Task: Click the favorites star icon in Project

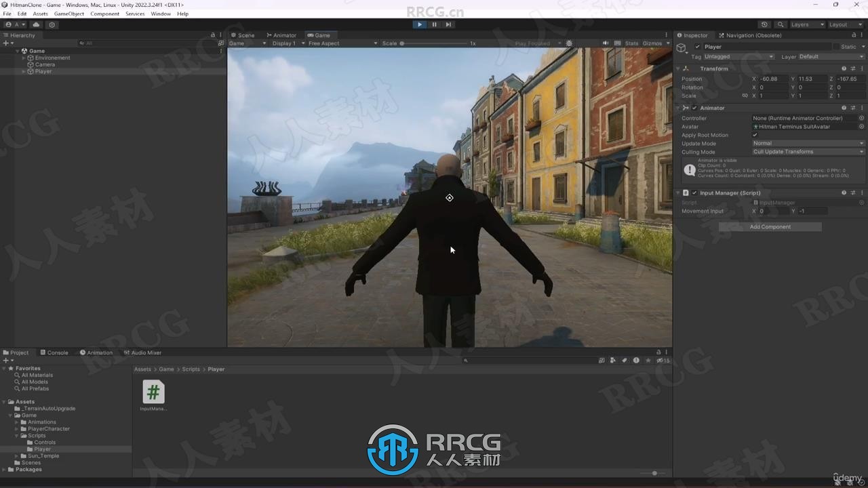Action: pyautogui.click(x=648, y=361)
